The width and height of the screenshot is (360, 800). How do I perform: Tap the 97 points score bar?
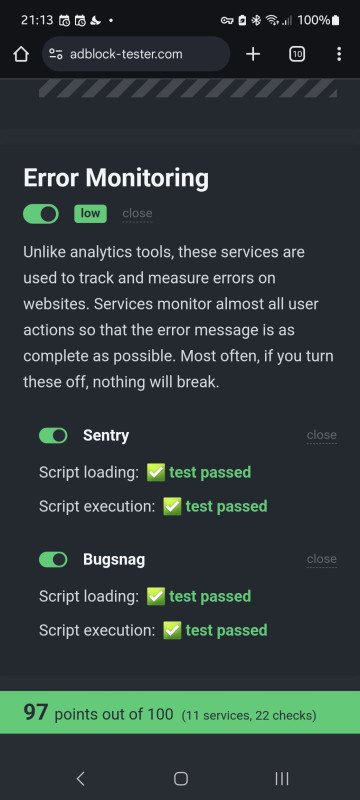(180, 713)
